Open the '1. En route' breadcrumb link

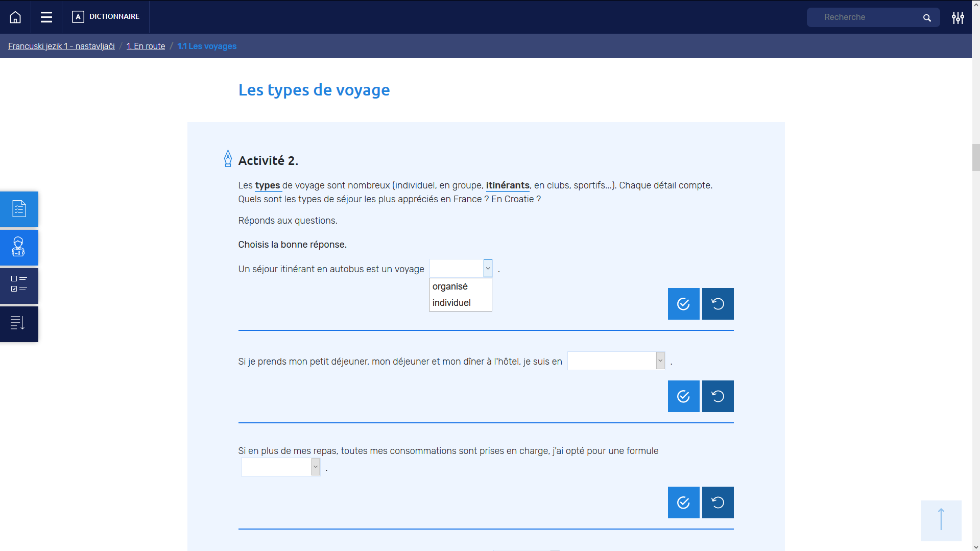click(x=146, y=46)
